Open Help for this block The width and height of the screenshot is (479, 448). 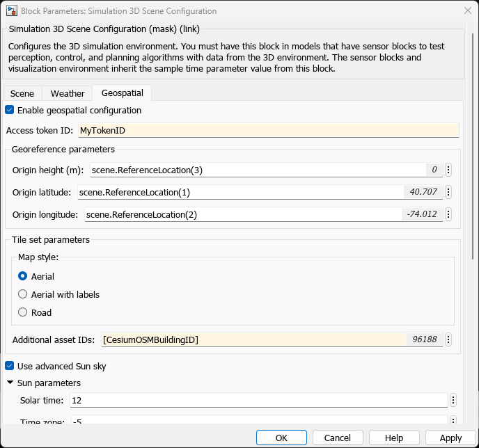[x=394, y=438]
